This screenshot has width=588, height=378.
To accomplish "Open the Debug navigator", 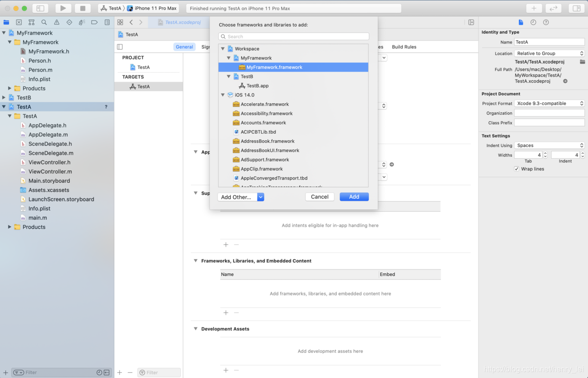I will tap(82, 22).
